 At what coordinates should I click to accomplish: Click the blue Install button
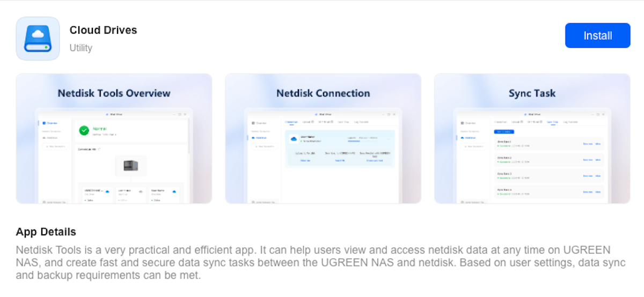597,35
